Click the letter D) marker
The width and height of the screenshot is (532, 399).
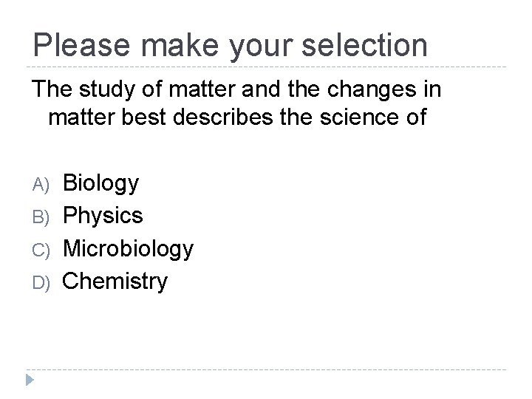click(x=41, y=282)
